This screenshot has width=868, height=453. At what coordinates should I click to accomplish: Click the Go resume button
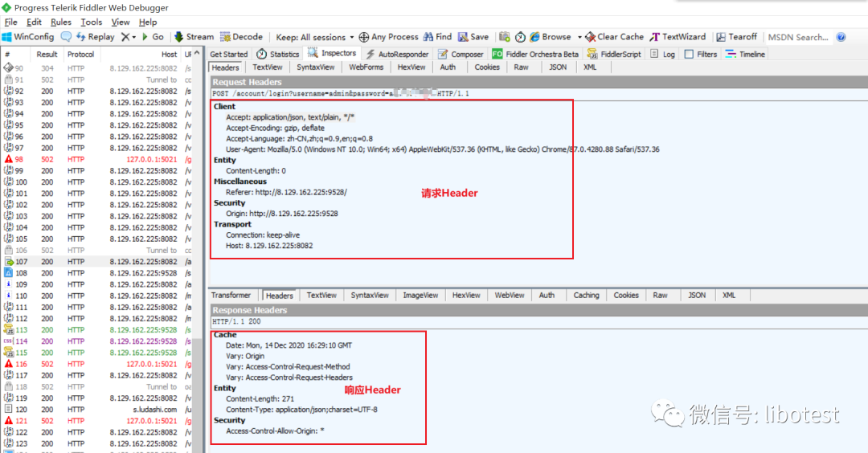coord(153,37)
